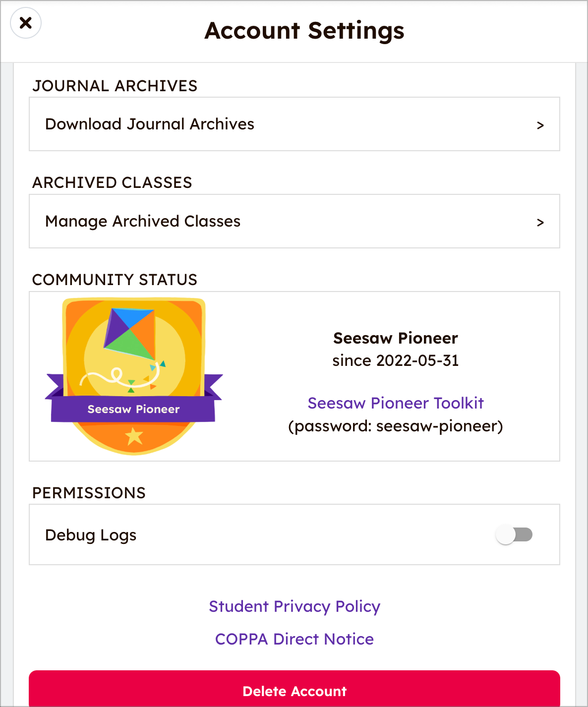
Task: Click the JOURNAL ARCHIVES section heading
Action: (115, 86)
